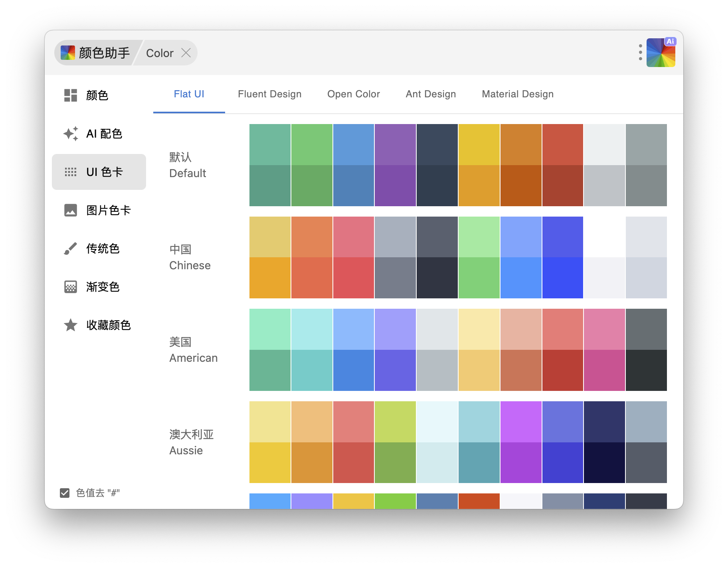Pick the yellow swatch in Default top row
Screen dimensions: 728x568
click(x=479, y=144)
